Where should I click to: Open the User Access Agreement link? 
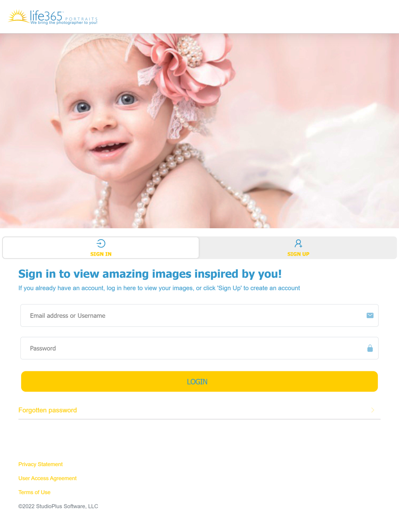click(47, 478)
